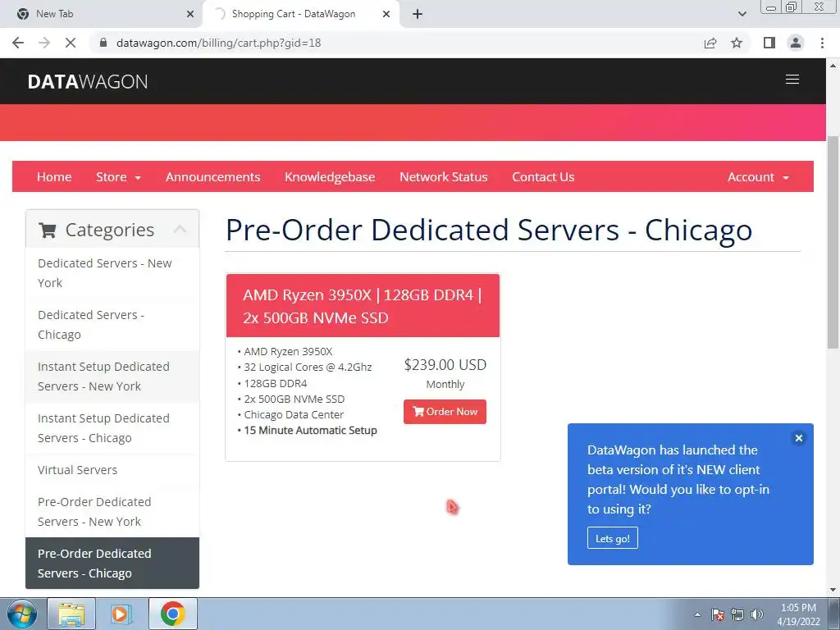Open the Contact Us page
The image size is (840, 630).
(x=543, y=177)
